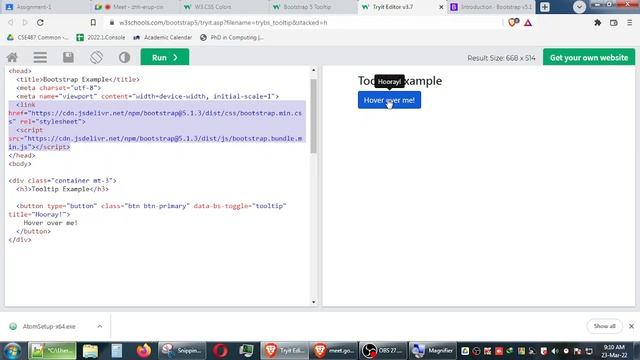Switch to the Assignment-1 tab

coord(45,7)
